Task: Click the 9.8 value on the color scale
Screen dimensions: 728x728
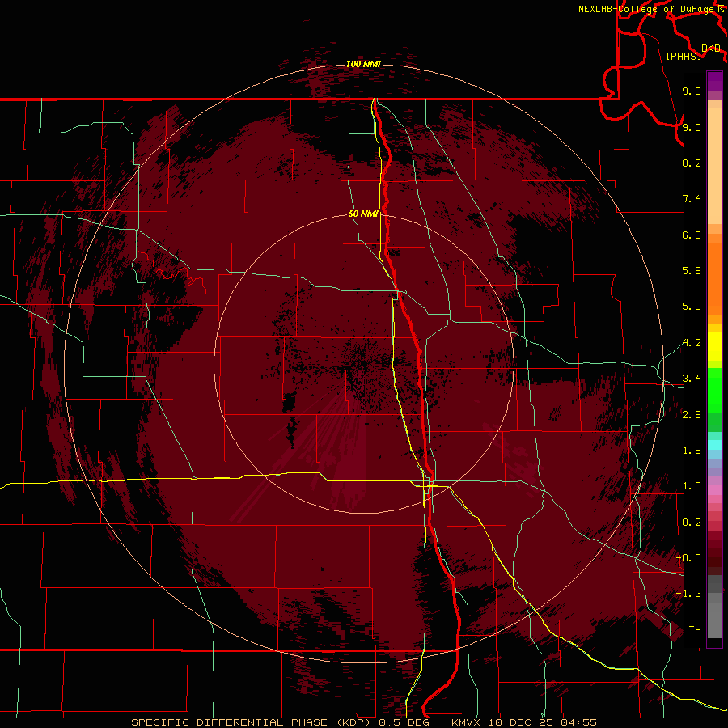Action: [x=692, y=91]
